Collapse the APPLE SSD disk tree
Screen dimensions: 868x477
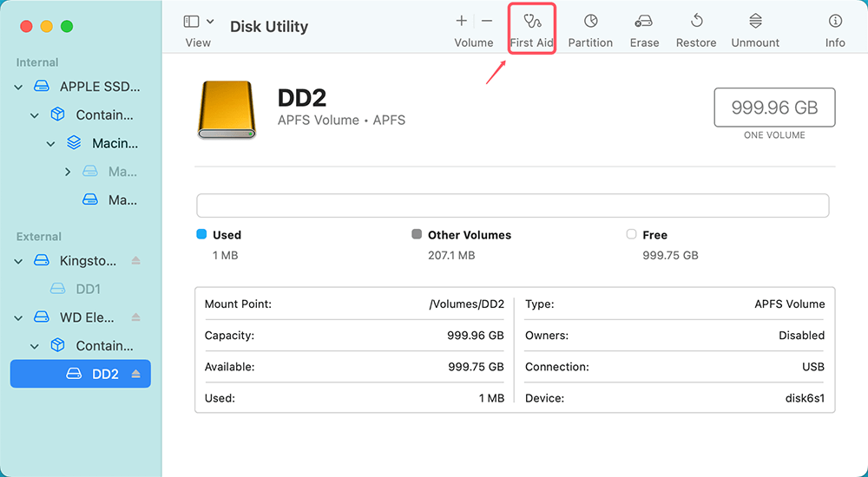(x=19, y=88)
